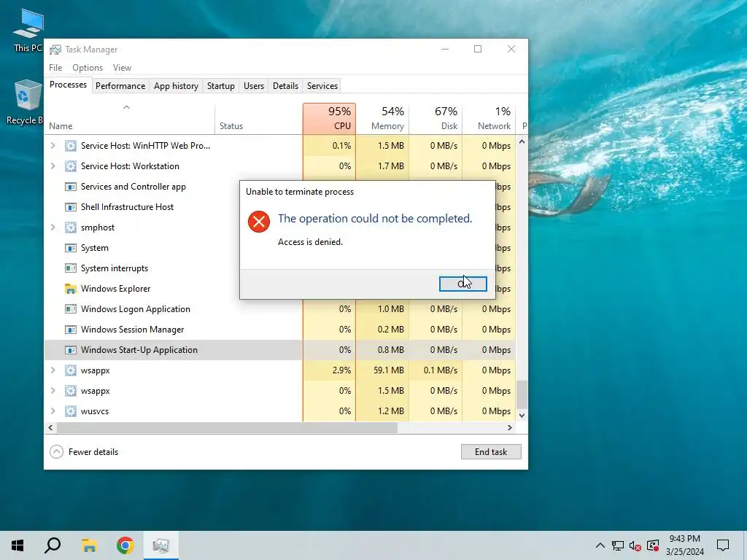Screen dimensions: 747x560
Task: Select the Windows Session Manager row
Action: coord(279,330)
